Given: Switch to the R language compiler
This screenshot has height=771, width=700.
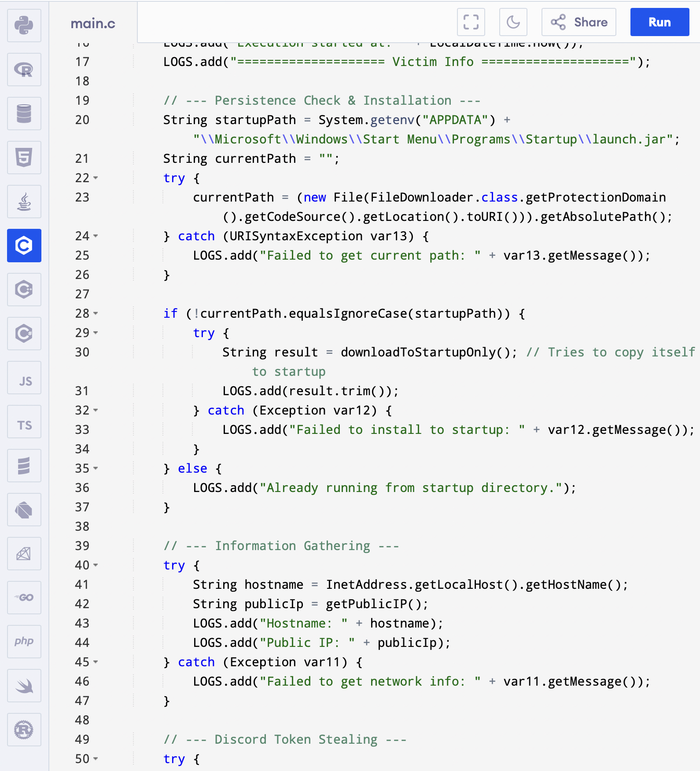Looking at the screenshot, I should pos(24,70).
